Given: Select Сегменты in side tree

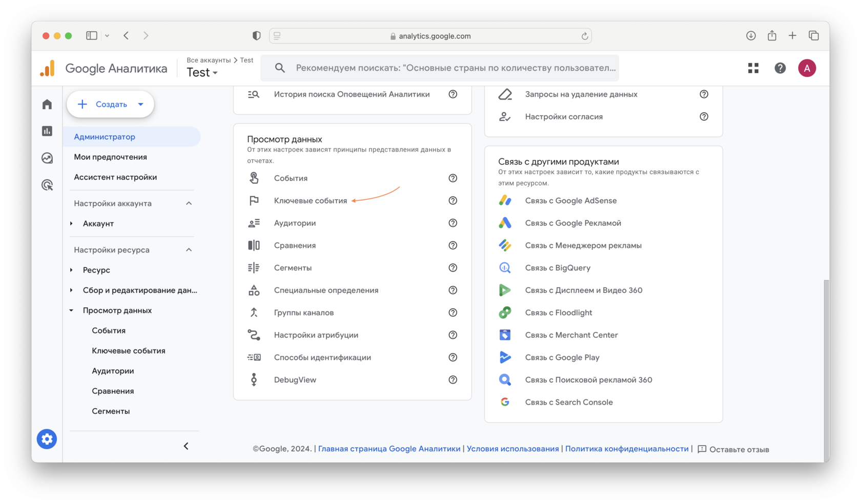Looking at the screenshot, I should [111, 411].
